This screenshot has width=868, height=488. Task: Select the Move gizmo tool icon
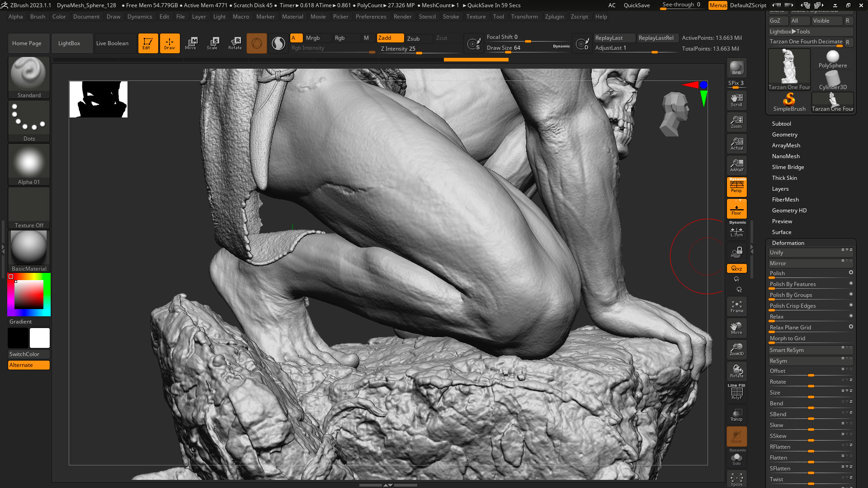pyautogui.click(x=191, y=43)
